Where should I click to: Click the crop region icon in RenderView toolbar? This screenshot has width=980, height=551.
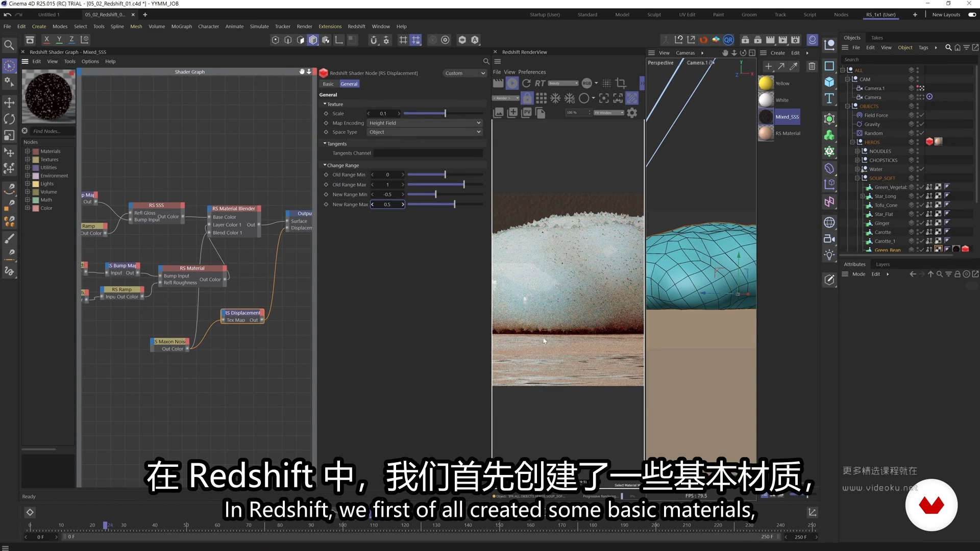pyautogui.click(x=621, y=84)
